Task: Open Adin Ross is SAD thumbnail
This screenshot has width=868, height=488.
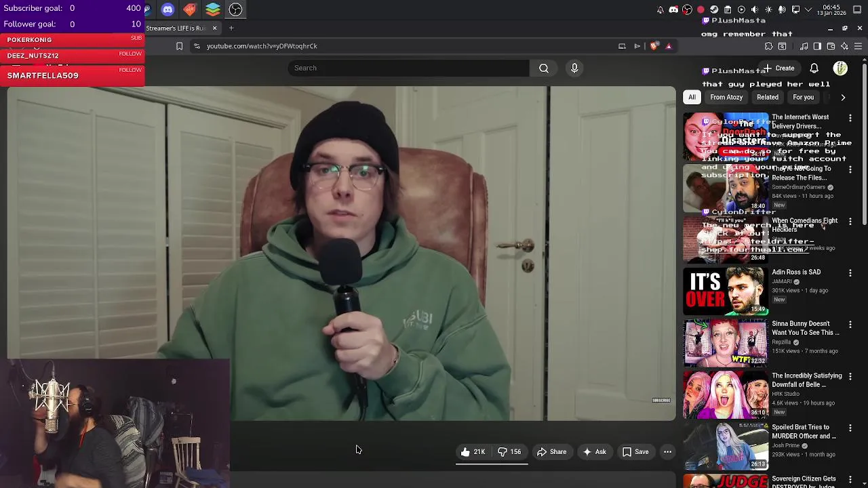Action: [x=726, y=291]
